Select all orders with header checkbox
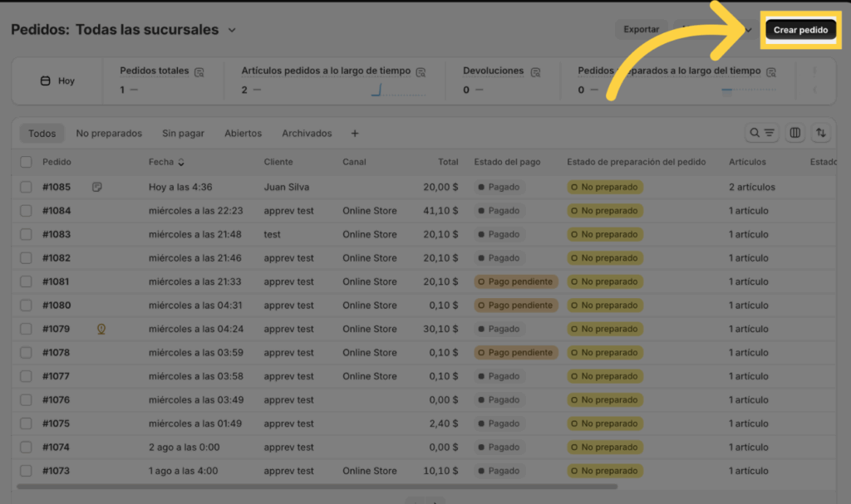Image resolution: width=851 pixels, height=504 pixels. 26,162
